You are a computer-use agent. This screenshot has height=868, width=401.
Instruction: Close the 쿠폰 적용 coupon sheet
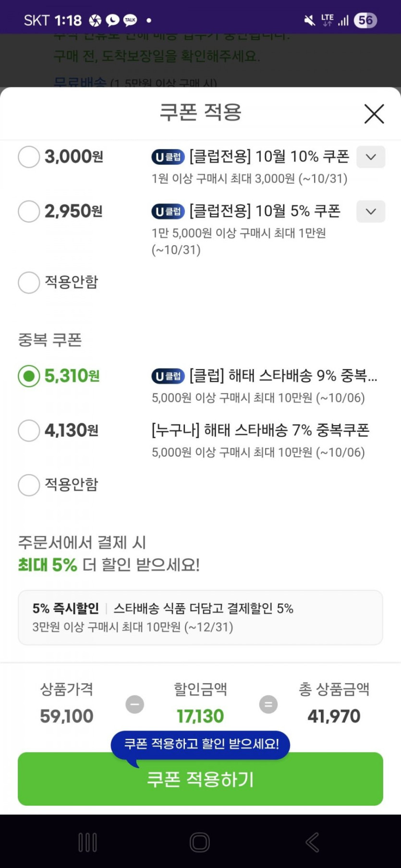(374, 114)
